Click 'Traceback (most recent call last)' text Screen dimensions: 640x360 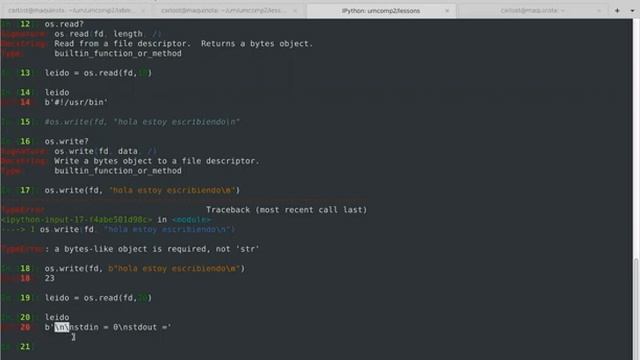(x=286, y=210)
